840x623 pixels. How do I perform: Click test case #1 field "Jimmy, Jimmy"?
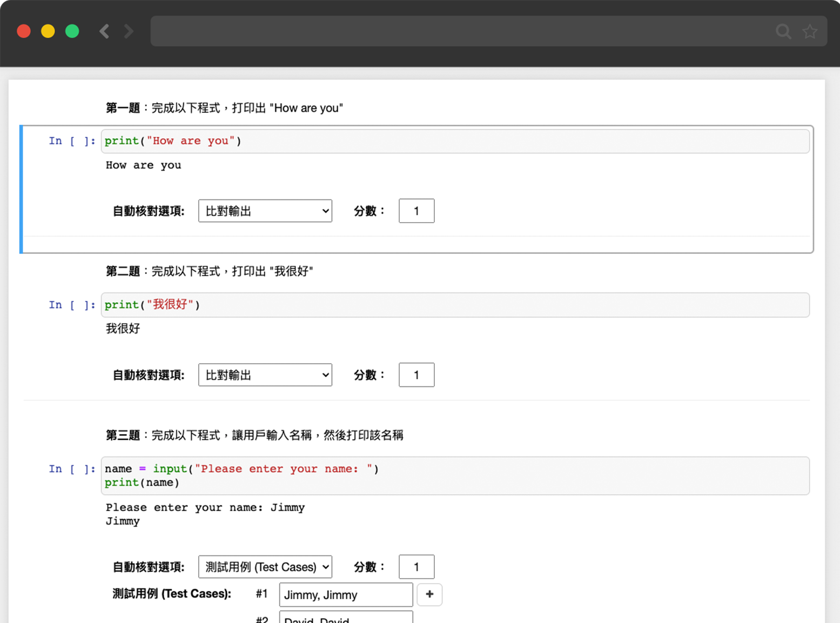point(346,595)
